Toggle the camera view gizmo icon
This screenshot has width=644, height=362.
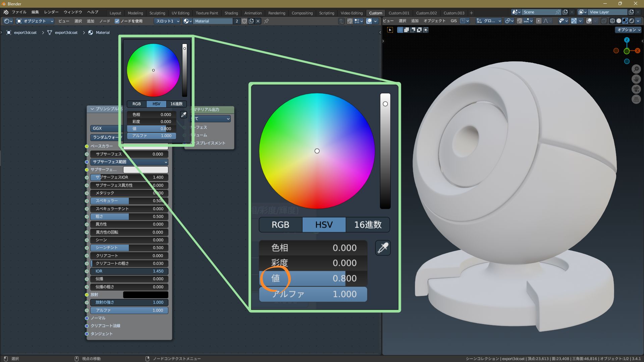click(x=636, y=89)
